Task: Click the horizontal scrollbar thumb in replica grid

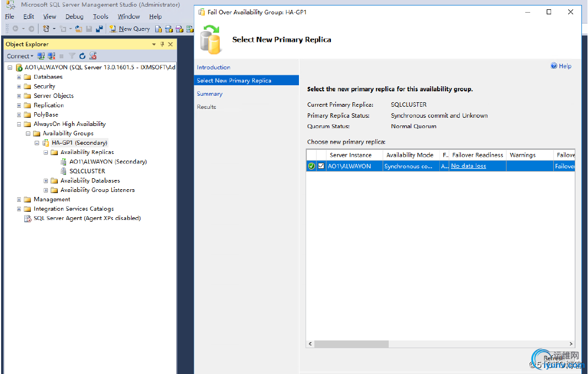Action: point(351,344)
